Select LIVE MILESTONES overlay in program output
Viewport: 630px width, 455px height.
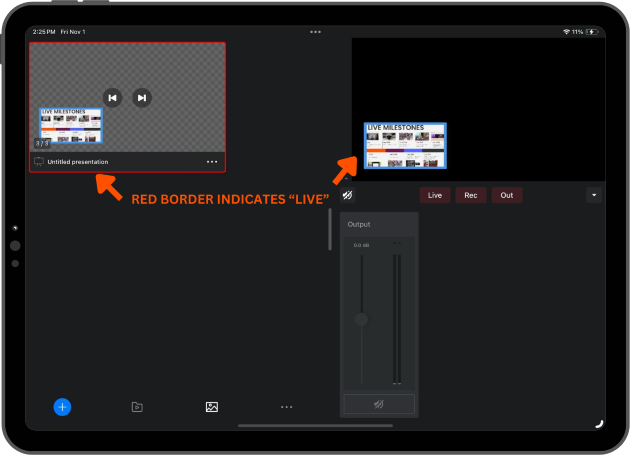[x=405, y=146]
